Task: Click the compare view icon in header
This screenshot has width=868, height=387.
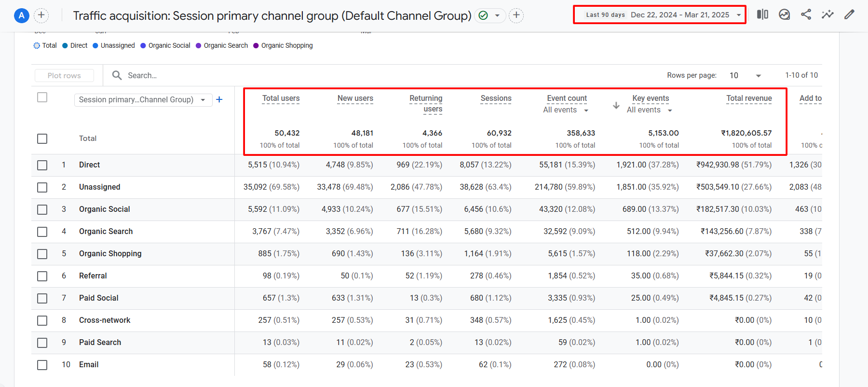Action: click(x=762, y=14)
